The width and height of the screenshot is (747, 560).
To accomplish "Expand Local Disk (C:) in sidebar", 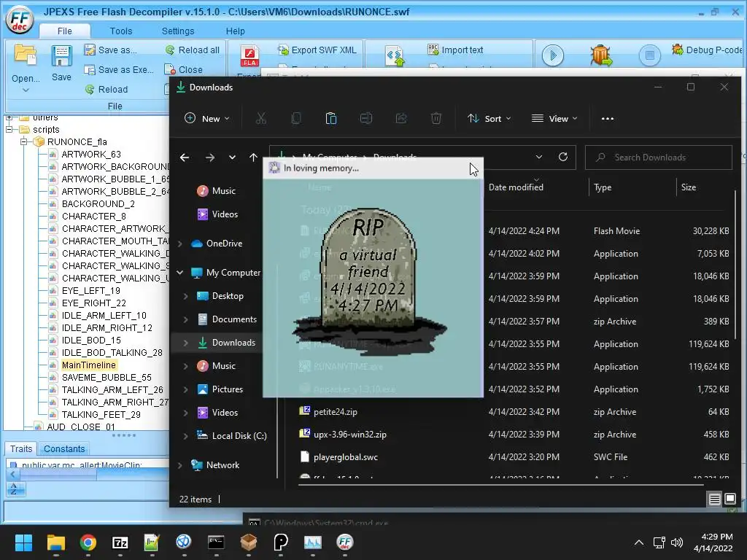I will pos(186,436).
